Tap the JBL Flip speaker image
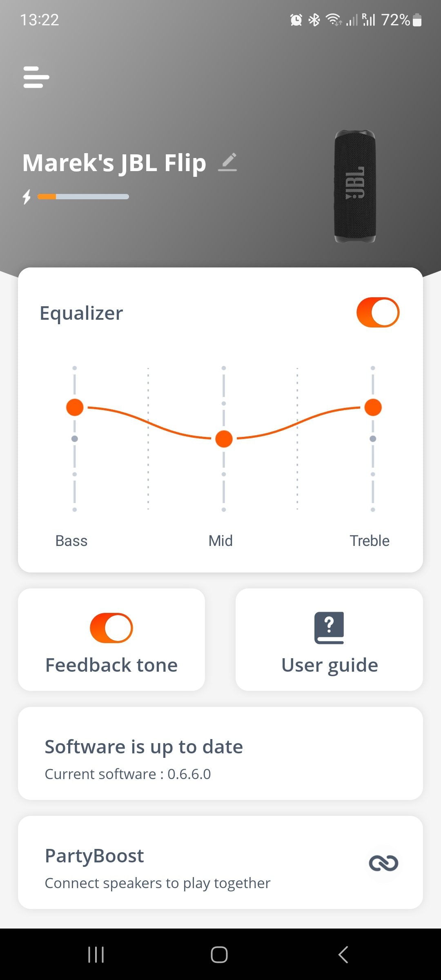 click(x=355, y=186)
